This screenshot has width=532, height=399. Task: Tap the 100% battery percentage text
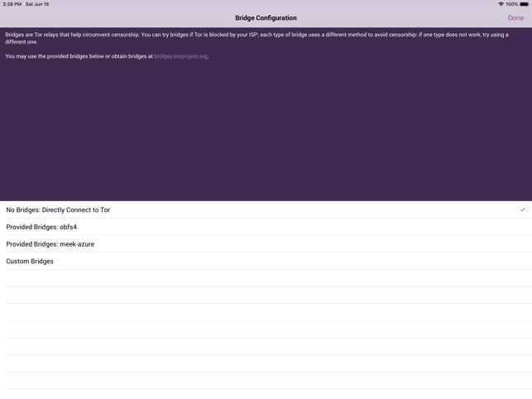pos(511,4)
